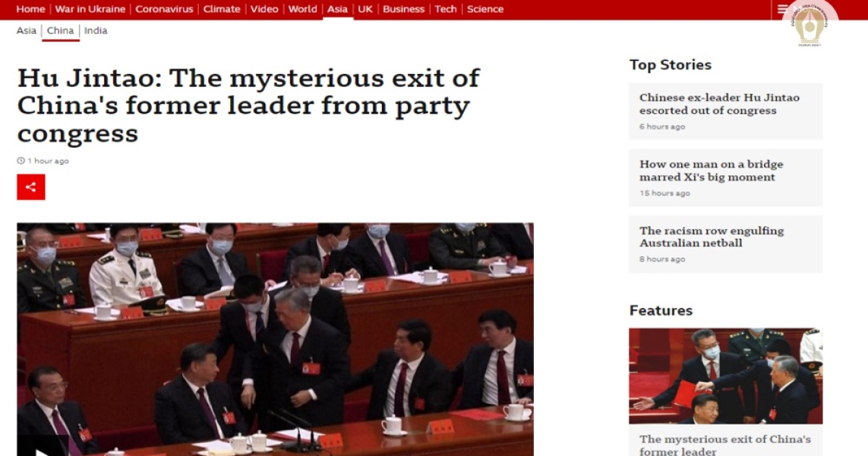
Task: Click the pen nib logo watermark
Action: [x=809, y=24]
